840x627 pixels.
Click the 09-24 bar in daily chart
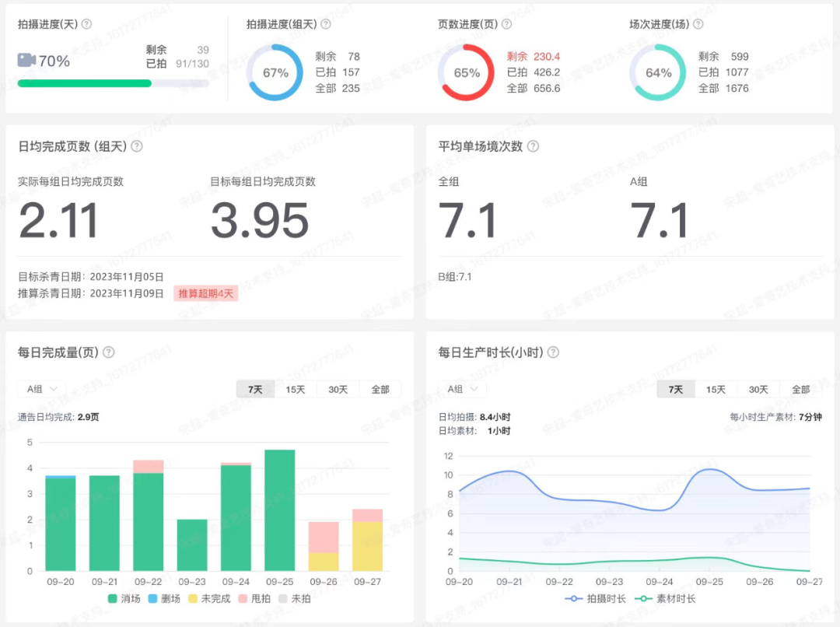click(236, 517)
